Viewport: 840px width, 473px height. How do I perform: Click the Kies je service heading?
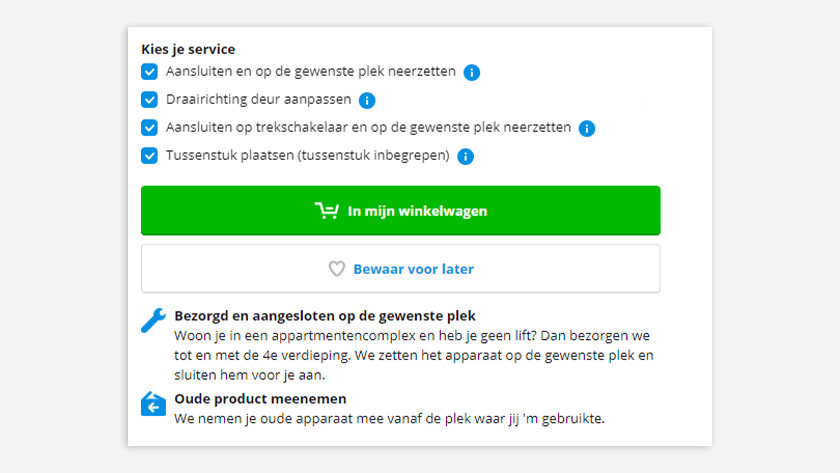(188, 49)
